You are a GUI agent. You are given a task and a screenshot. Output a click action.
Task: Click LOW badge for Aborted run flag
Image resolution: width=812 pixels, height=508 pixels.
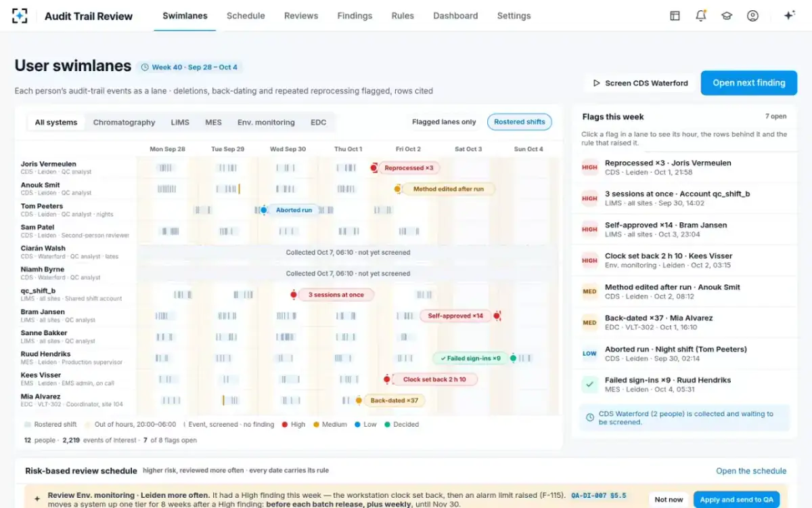tap(589, 354)
